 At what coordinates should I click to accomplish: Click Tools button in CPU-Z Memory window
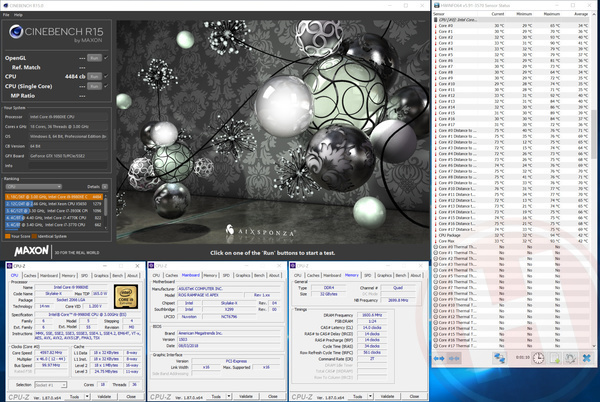click(357, 397)
